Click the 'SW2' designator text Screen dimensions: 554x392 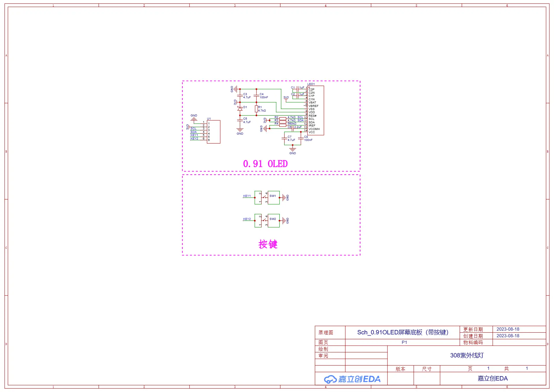pyautogui.click(x=273, y=219)
